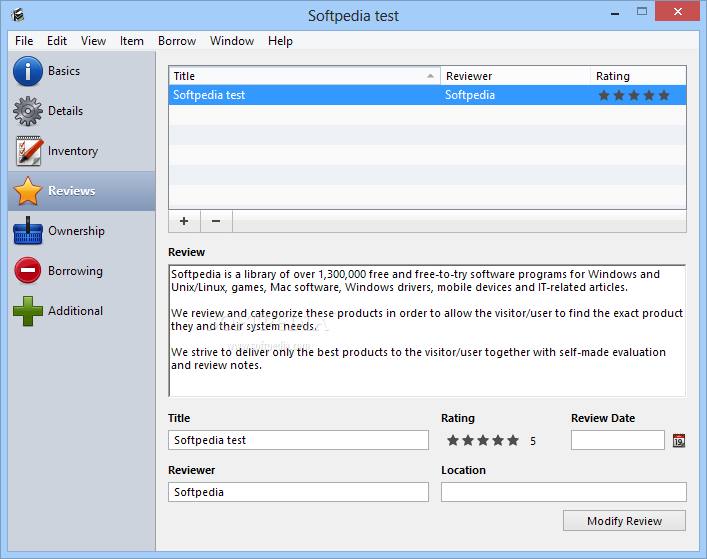
Task: Close the Softpedia test window
Action: [677, 12]
